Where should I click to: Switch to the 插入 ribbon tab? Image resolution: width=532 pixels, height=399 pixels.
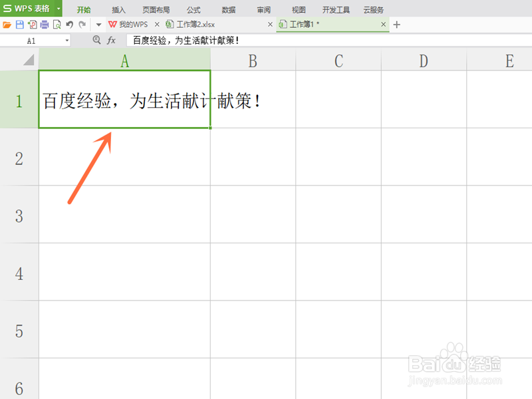[x=118, y=10]
